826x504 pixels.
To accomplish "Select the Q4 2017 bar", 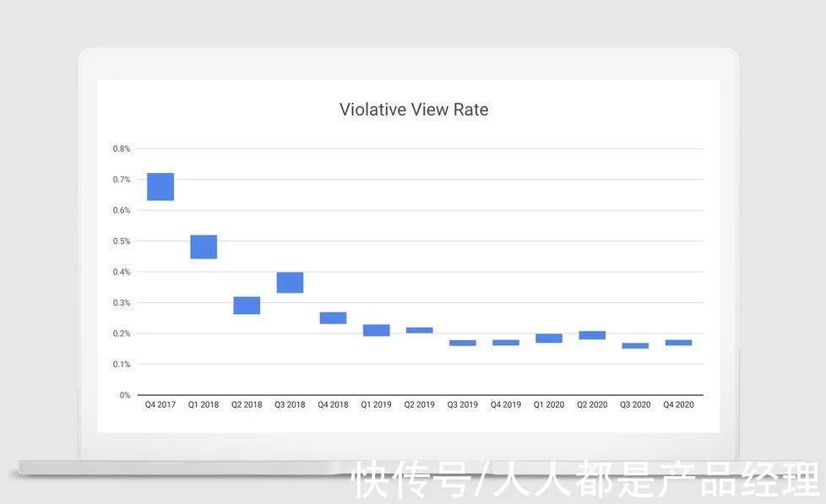I will coord(160,187).
